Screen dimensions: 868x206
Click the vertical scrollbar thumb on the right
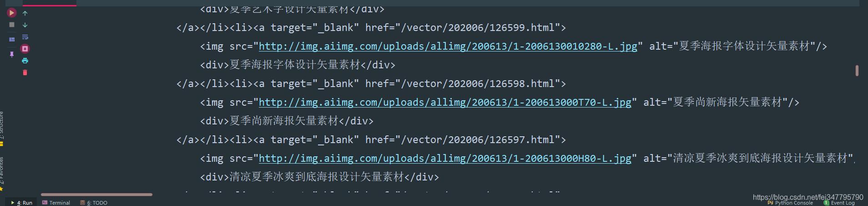point(857,70)
